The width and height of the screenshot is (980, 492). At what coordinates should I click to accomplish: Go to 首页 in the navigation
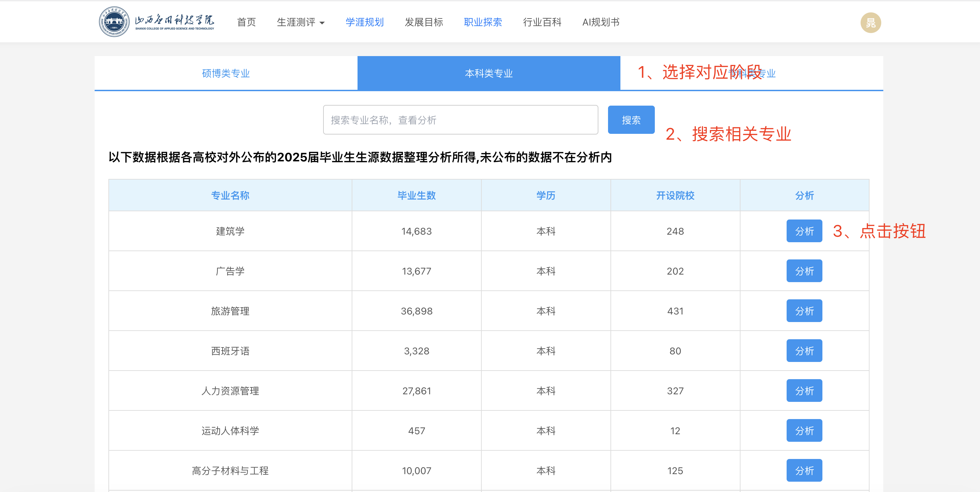pos(246,22)
